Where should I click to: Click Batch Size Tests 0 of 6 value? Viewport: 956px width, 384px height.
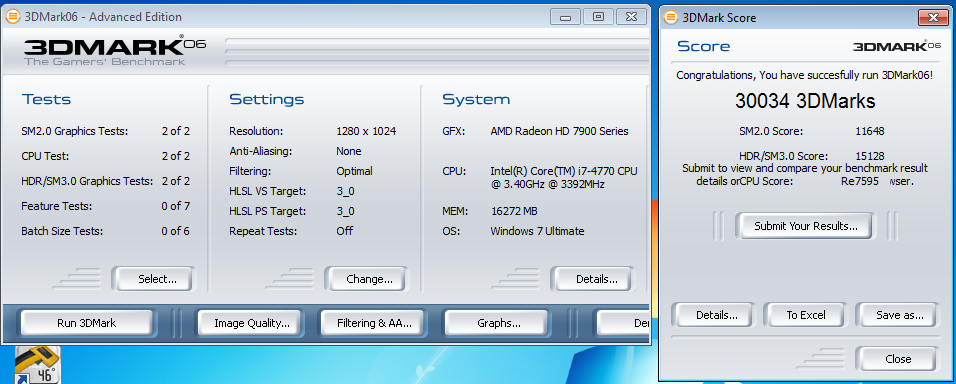pos(176,231)
